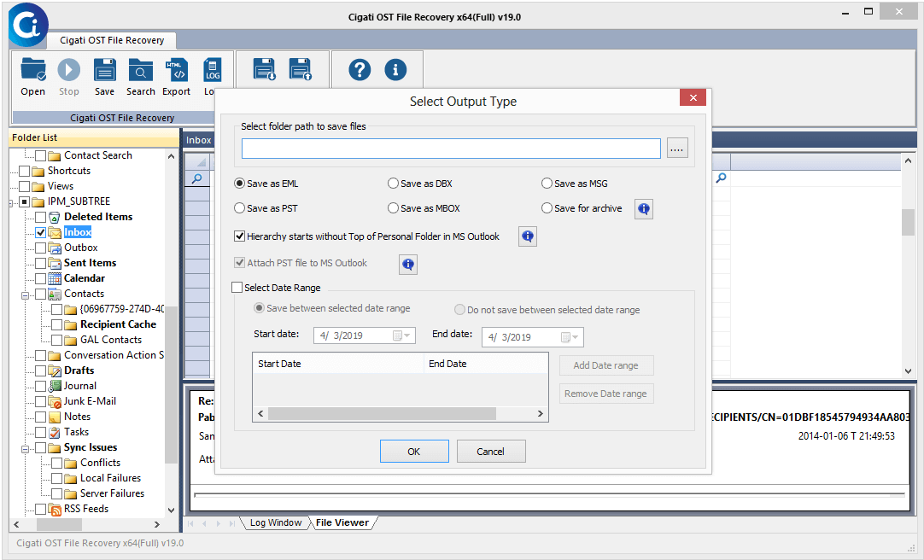
Task: Click the Cigati logo icon
Action: [x=28, y=26]
